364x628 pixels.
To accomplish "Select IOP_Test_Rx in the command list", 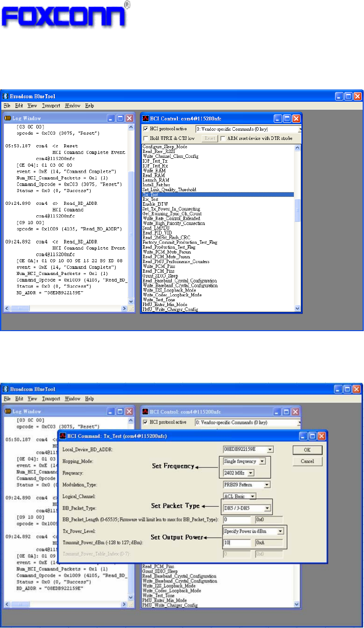I will [x=154, y=166].
